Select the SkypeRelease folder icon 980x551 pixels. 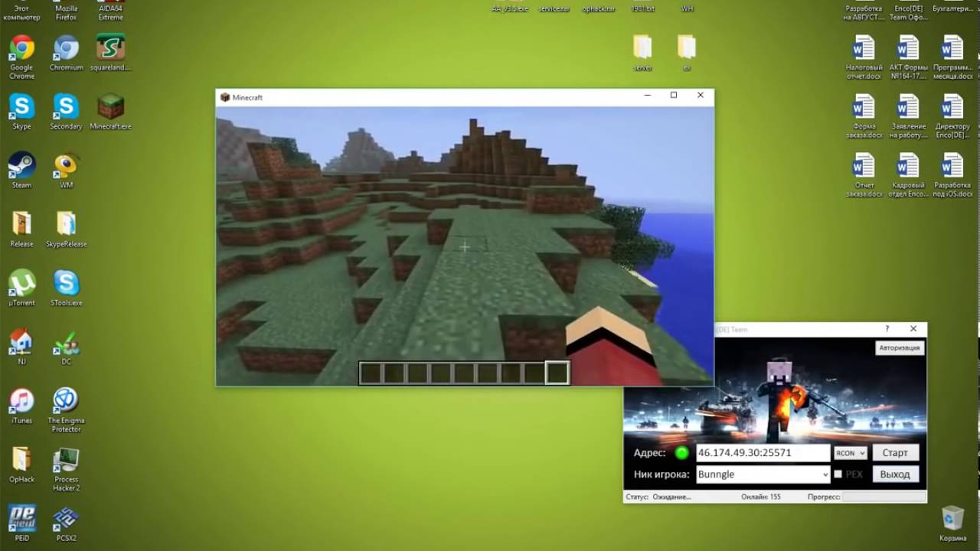tap(66, 230)
